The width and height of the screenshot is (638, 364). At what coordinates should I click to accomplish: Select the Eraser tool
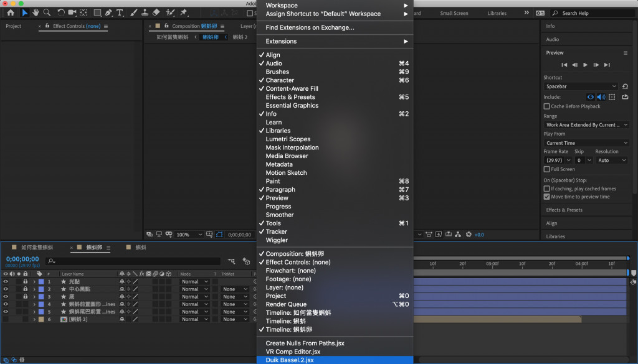coord(156,12)
